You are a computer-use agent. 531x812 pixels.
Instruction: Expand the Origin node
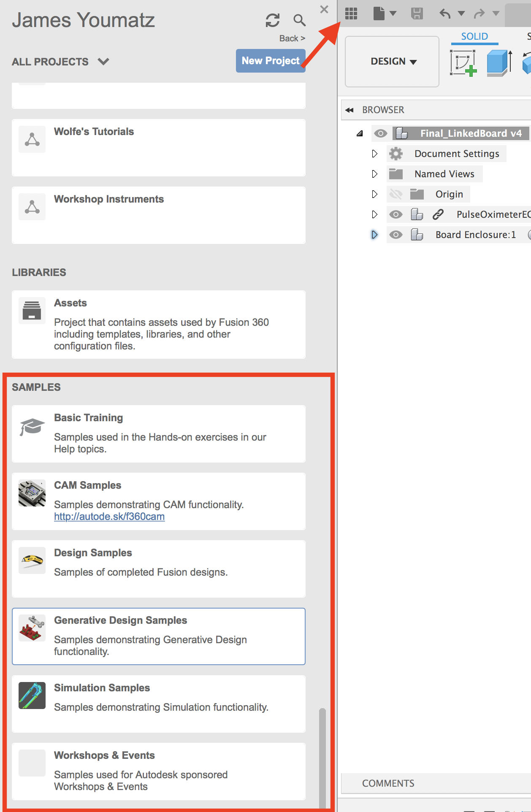point(374,194)
